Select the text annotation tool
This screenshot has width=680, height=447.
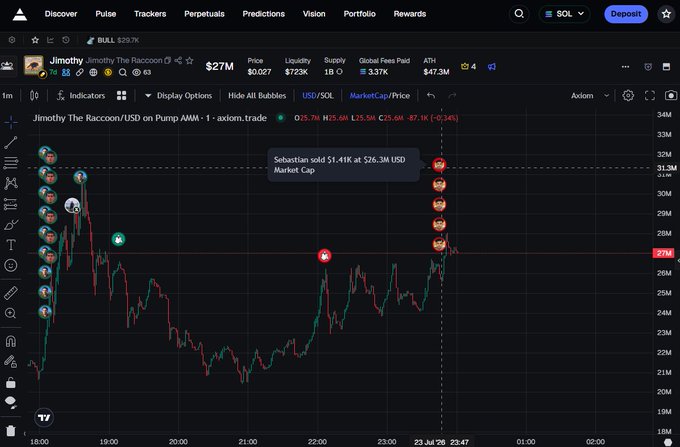[x=11, y=245]
